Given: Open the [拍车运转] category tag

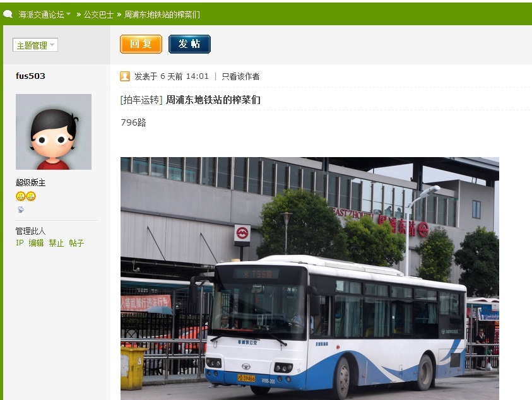Looking at the screenshot, I should [x=141, y=100].
